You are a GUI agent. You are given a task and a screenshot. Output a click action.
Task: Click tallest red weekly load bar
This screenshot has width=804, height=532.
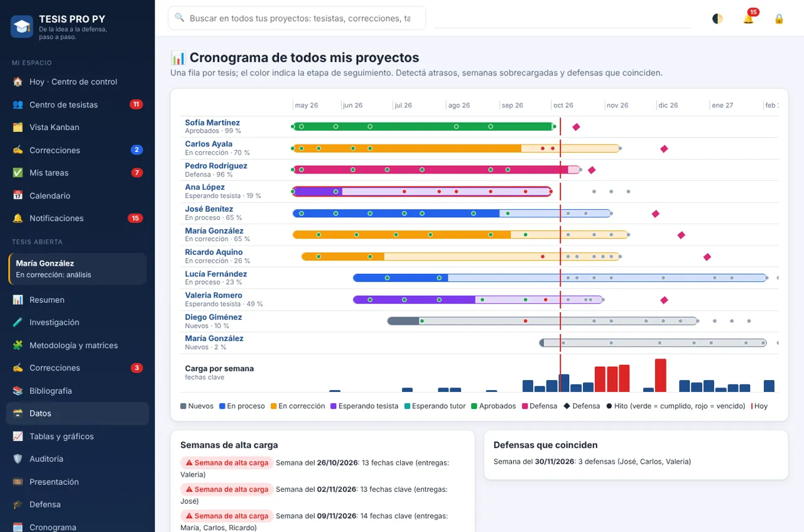pyautogui.click(x=660, y=376)
